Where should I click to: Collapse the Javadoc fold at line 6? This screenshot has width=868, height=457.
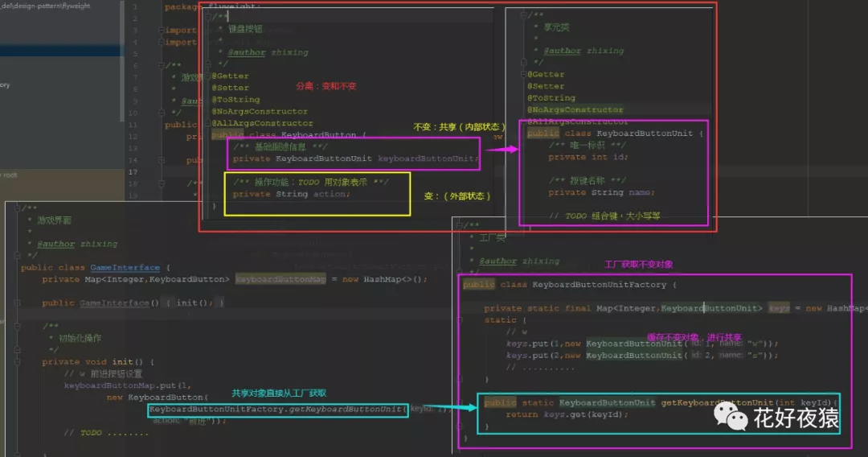161,65
